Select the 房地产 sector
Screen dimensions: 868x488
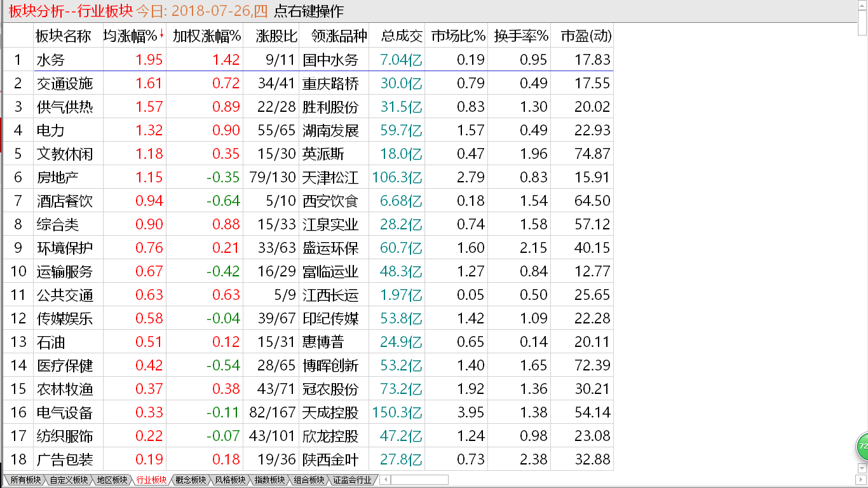[x=58, y=177]
